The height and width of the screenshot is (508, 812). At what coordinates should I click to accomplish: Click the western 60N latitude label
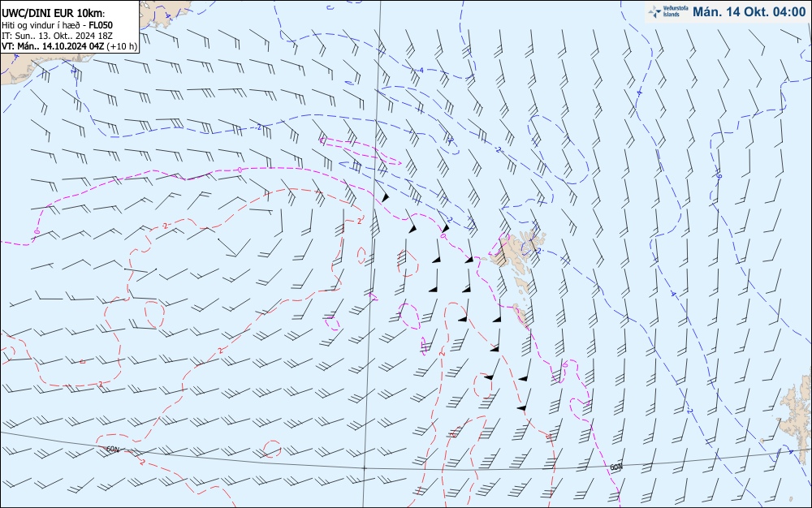(x=112, y=449)
